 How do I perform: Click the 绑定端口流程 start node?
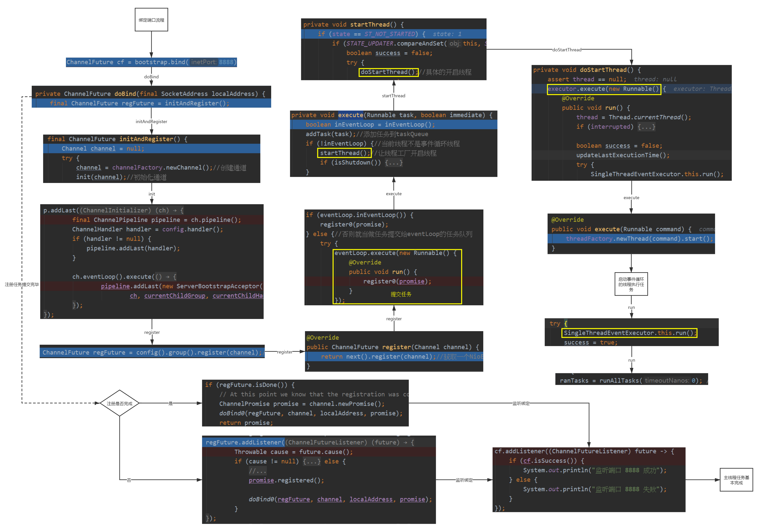tap(151, 20)
